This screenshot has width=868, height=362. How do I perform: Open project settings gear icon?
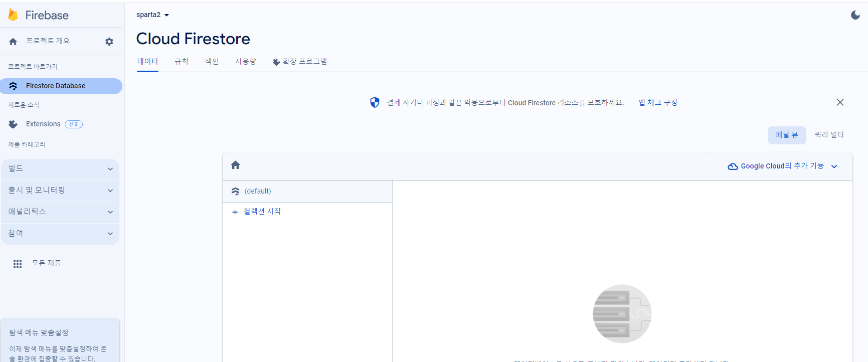click(109, 42)
